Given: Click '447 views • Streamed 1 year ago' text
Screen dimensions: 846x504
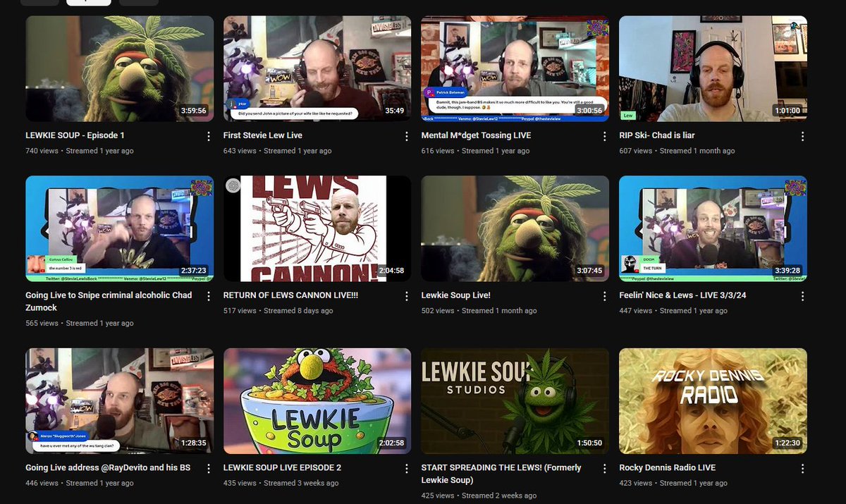Looking at the screenshot, I should click(673, 311).
